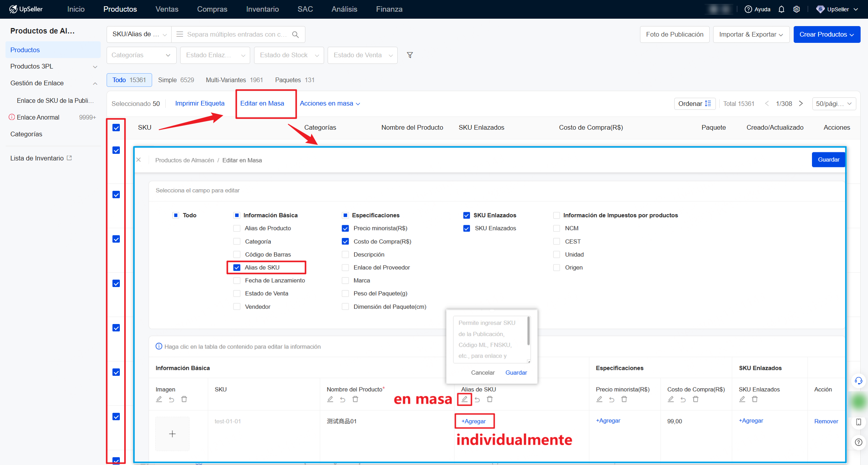Click the trash icon under the Imagen column

184,399
